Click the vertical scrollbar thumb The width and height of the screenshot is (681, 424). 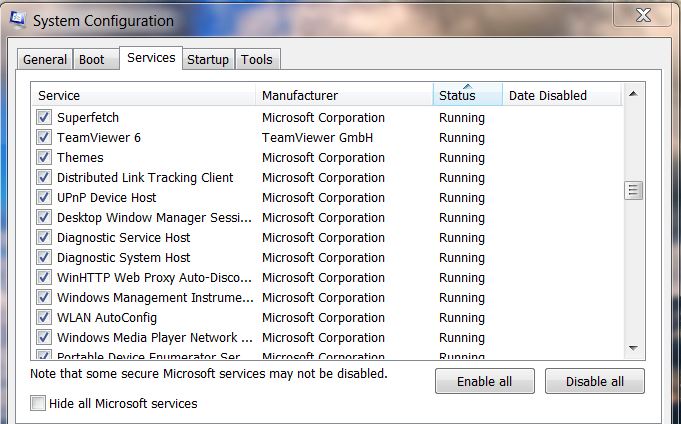632,190
